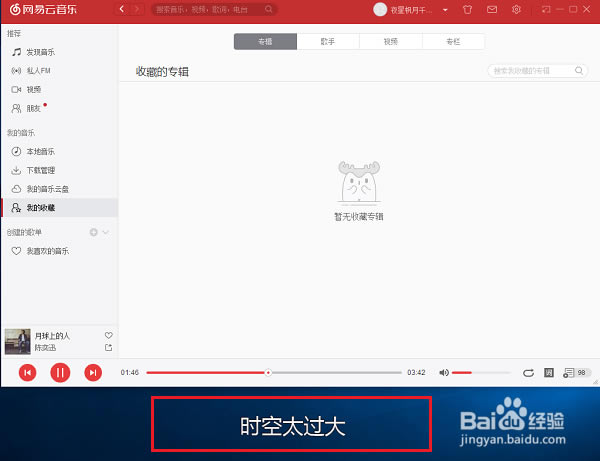600x461 pixels.
Task: Open 视频 in the sidebar
Action: coord(59,90)
